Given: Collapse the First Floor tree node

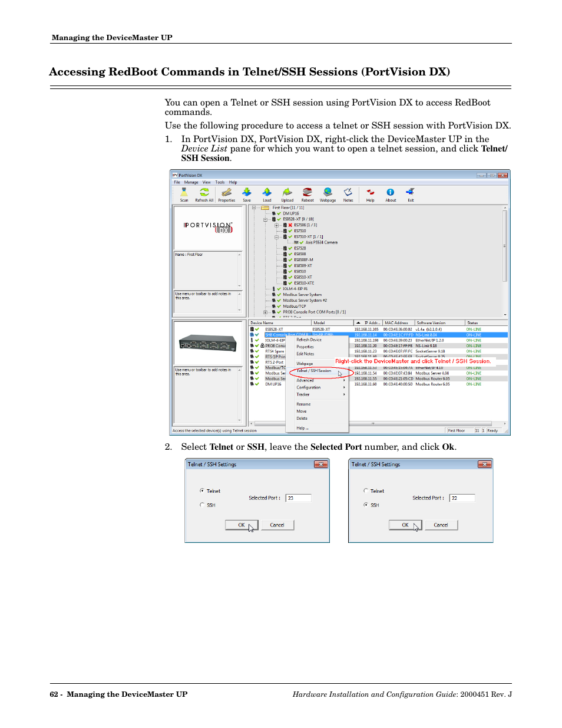Looking at the screenshot, I should click(254, 207).
